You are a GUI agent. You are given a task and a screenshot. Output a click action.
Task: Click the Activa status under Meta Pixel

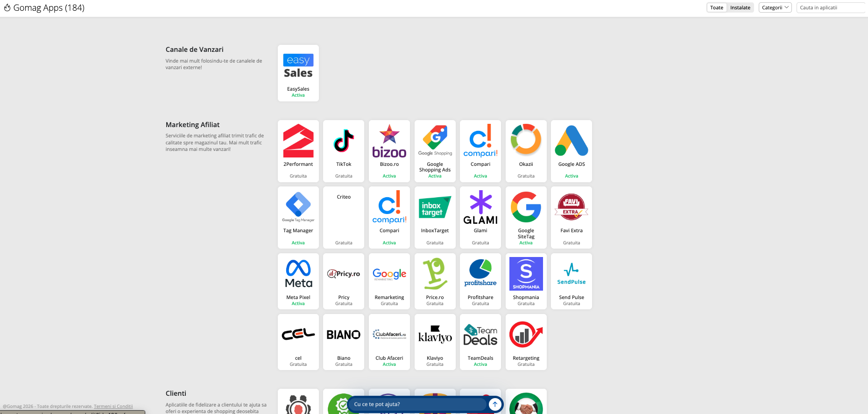(x=298, y=304)
